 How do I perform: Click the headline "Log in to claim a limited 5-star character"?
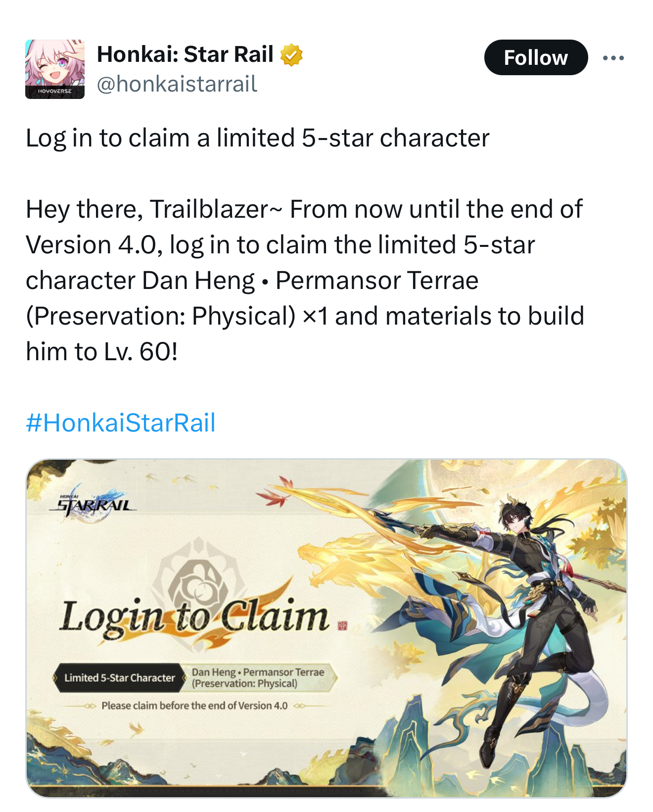click(257, 138)
